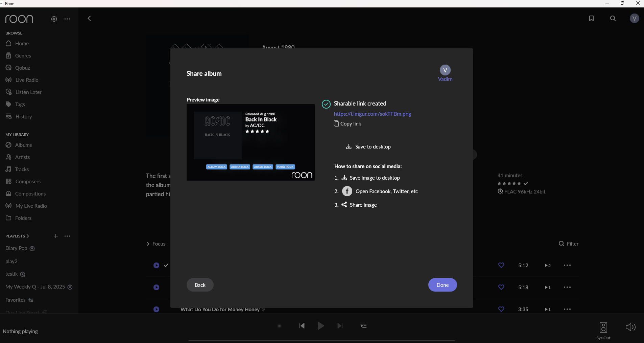Open Sys Out audio zone icon
644x343 pixels.
pos(603,327)
